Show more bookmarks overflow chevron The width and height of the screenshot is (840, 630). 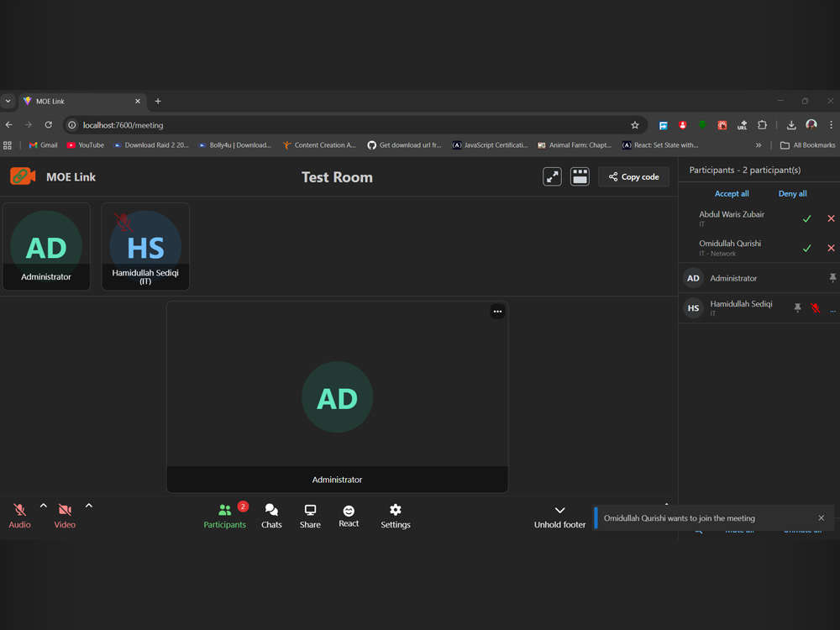(x=758, y=145)
